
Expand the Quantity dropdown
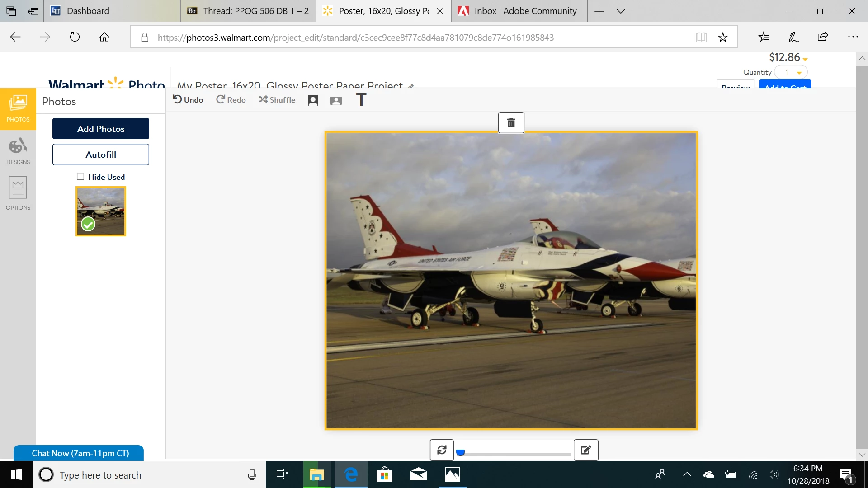pyautogui.click(x=799, y=73)
